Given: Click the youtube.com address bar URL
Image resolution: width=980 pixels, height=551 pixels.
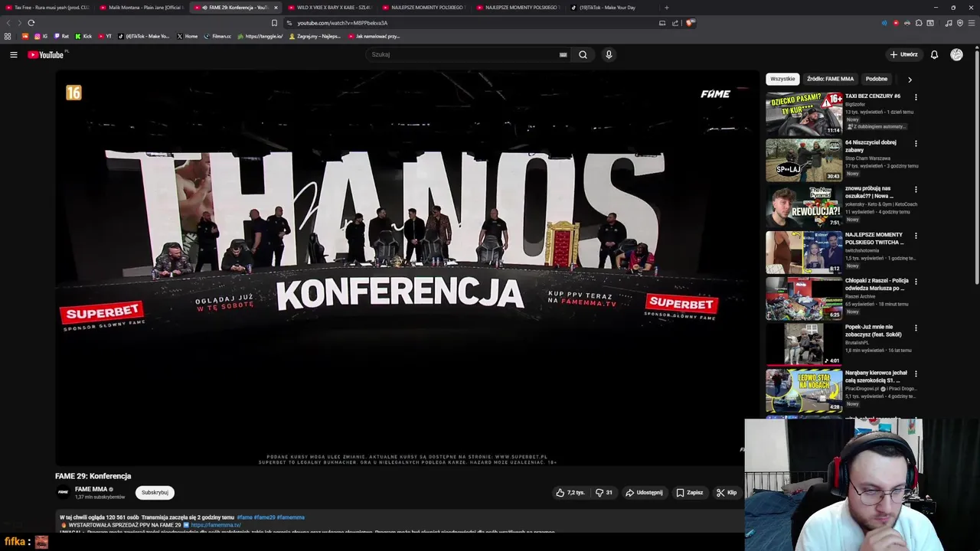Looking at the screenshot, I should tap(342, 23).
